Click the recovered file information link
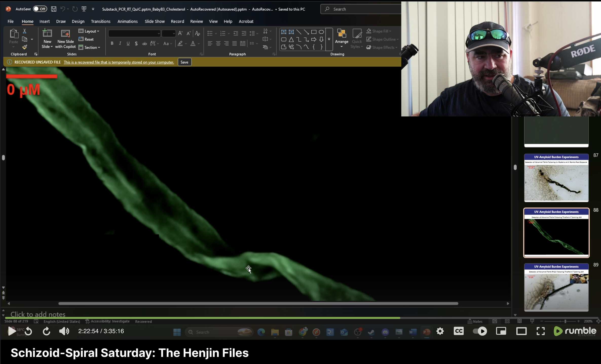This screenshot has width=601, height=364. (x=119, y=62)
